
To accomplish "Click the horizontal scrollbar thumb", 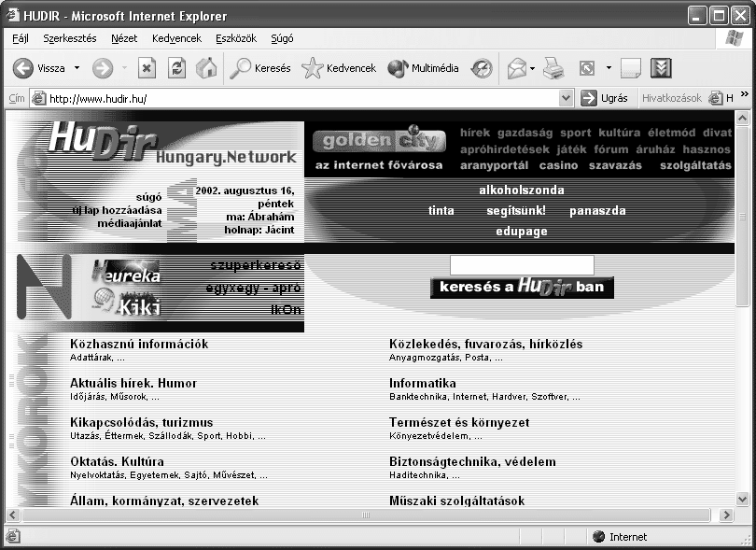I will tap(366, 515).
